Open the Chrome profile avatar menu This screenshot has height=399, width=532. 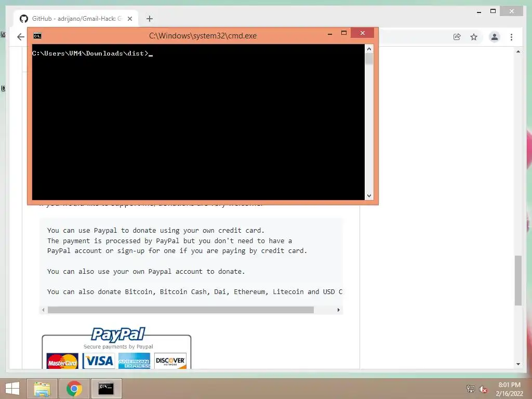[495, 37]
